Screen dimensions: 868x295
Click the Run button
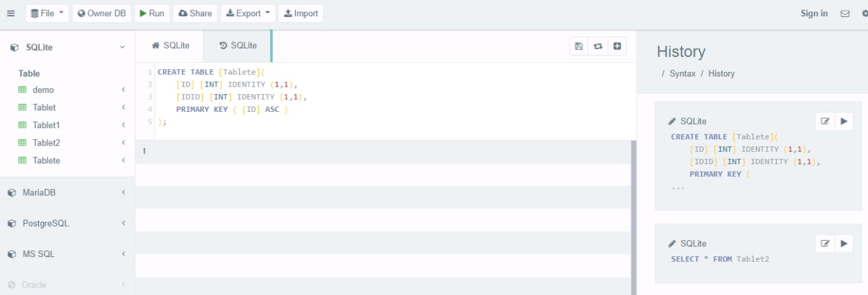[151, 13]
